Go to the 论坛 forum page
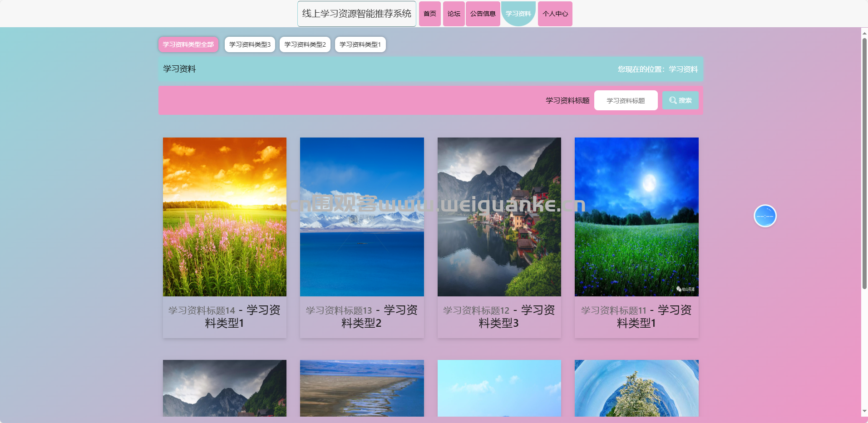 point(454,14)
